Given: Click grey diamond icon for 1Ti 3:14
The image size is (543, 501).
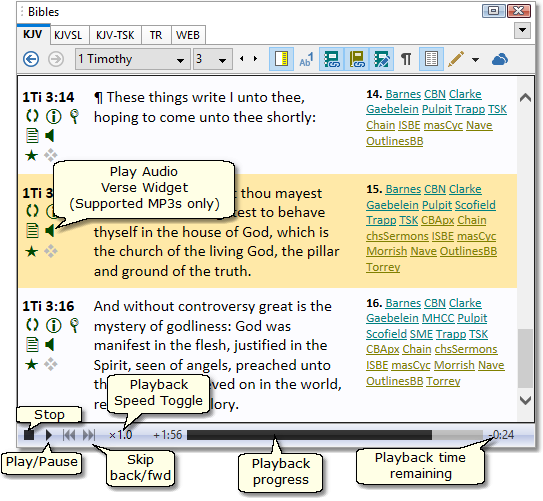Looking at the screenshot, I should 51,155.
